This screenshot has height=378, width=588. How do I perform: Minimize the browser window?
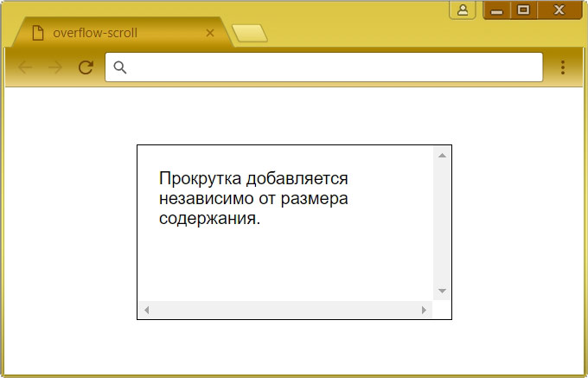(496, 10)
